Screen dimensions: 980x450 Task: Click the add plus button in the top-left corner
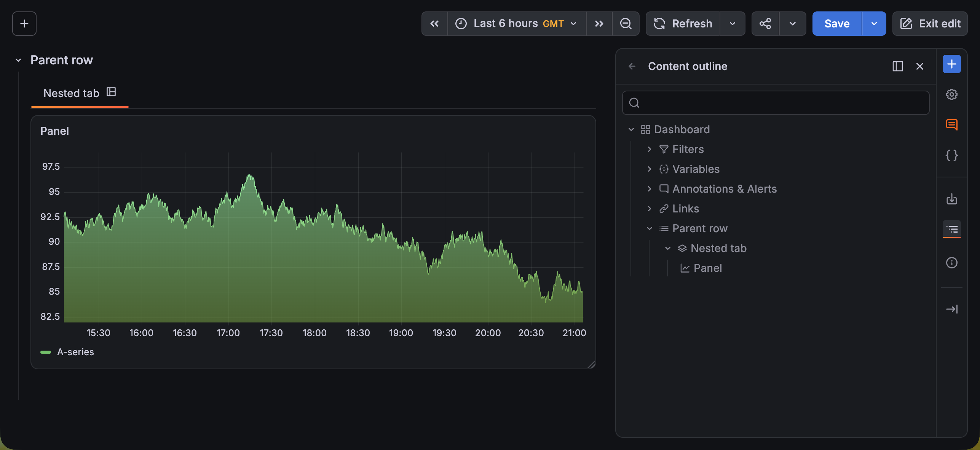24,24
